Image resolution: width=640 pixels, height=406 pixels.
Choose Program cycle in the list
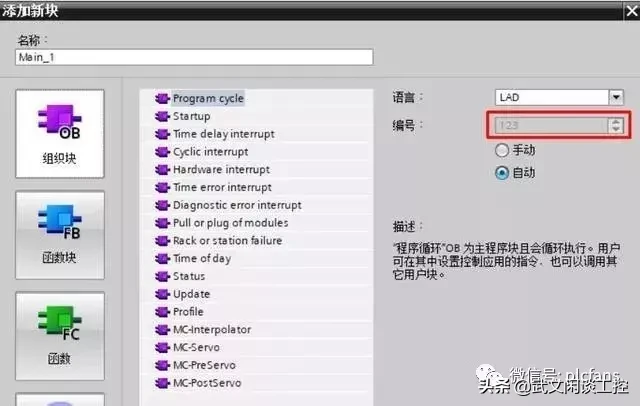click(x=208, y=98)
